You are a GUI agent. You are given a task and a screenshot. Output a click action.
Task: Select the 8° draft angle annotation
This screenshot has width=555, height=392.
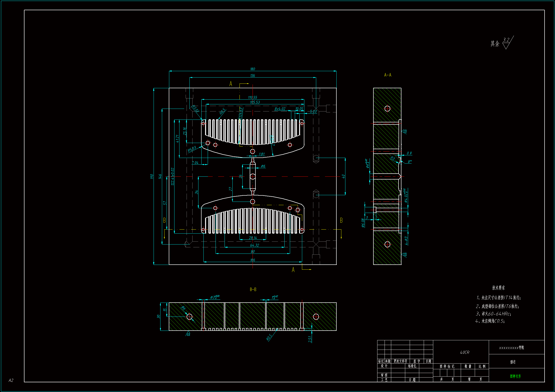pyautogui.click(x=410, y=161)
